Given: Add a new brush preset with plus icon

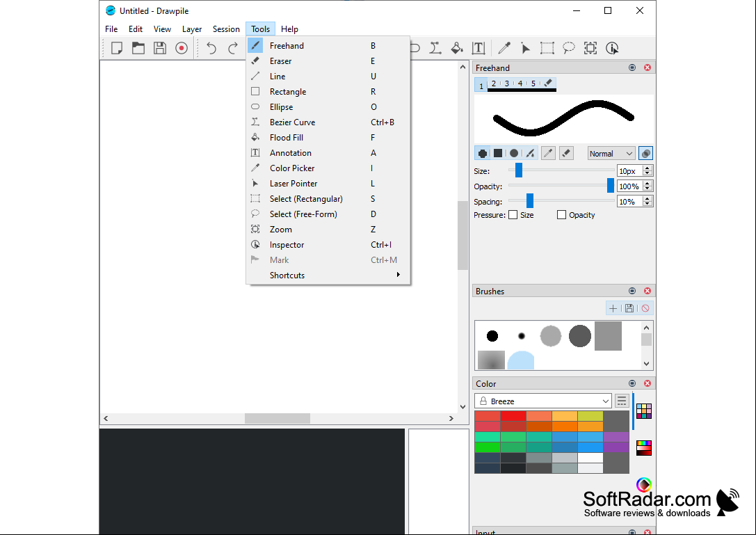Looking at the screenshot, I should click(613, 308).
